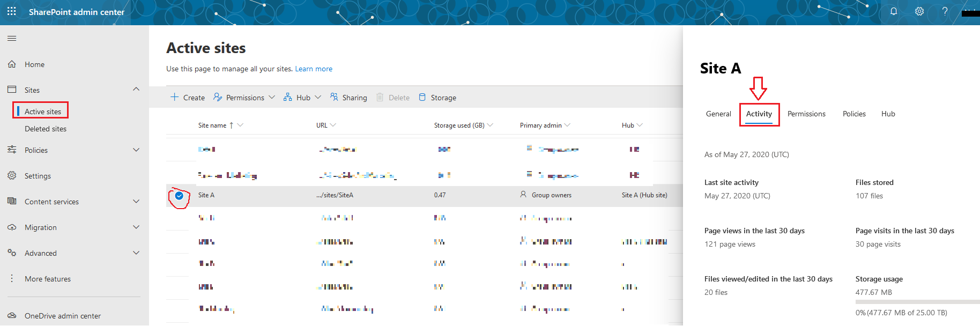Click the OneDrive admin center cloud icon
The height and width of the screenshot is (326, 980).
(x=12, y=316)
